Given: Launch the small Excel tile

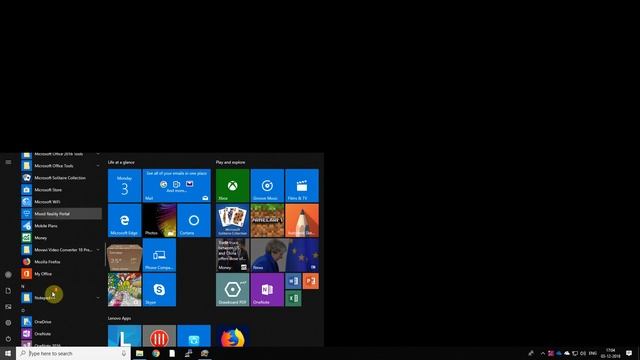Looking at the screenshot, I should [293, 298].
